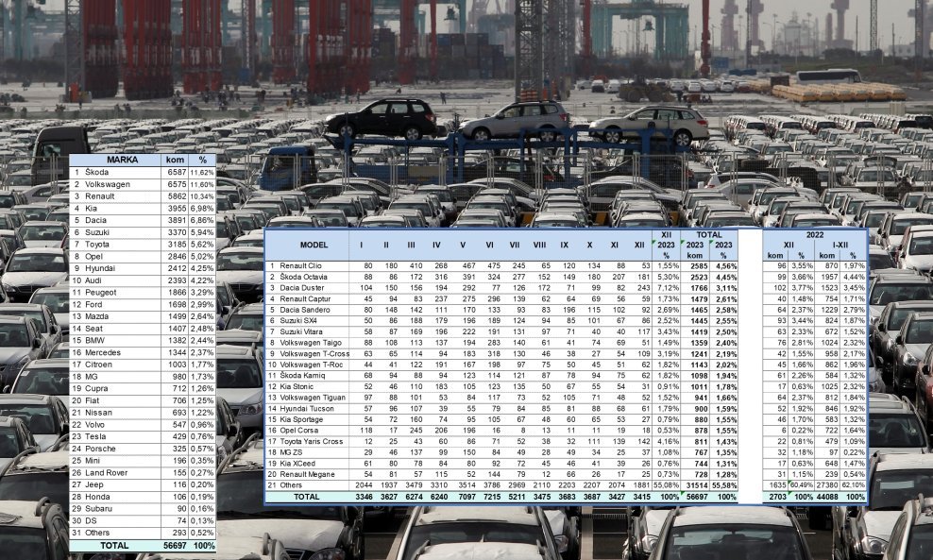Click "Renault" in the MARKA brand table
Screen dimensions: 933x560
pos(100,196)
